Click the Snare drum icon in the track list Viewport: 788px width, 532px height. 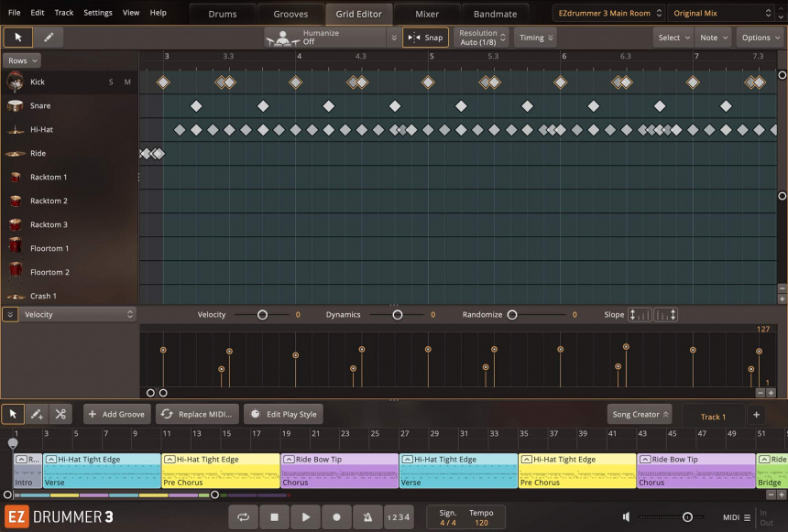point(16,105)
